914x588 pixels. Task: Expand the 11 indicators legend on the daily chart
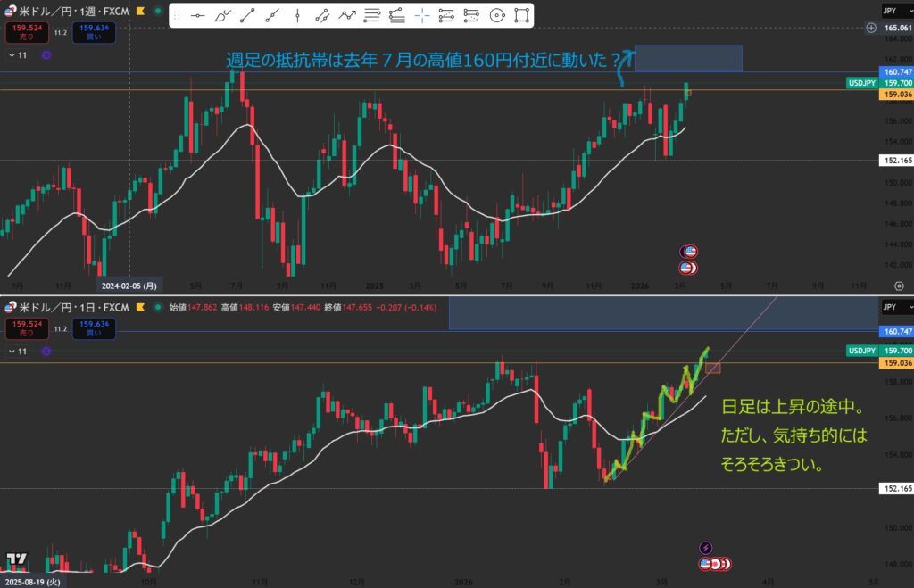click(x=17, y=352)
